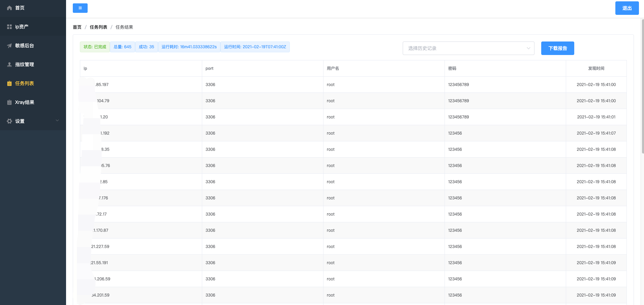Click the Xray结果 document icon
The height and width of the screenshot is (305, 644).
pos(9,102)
